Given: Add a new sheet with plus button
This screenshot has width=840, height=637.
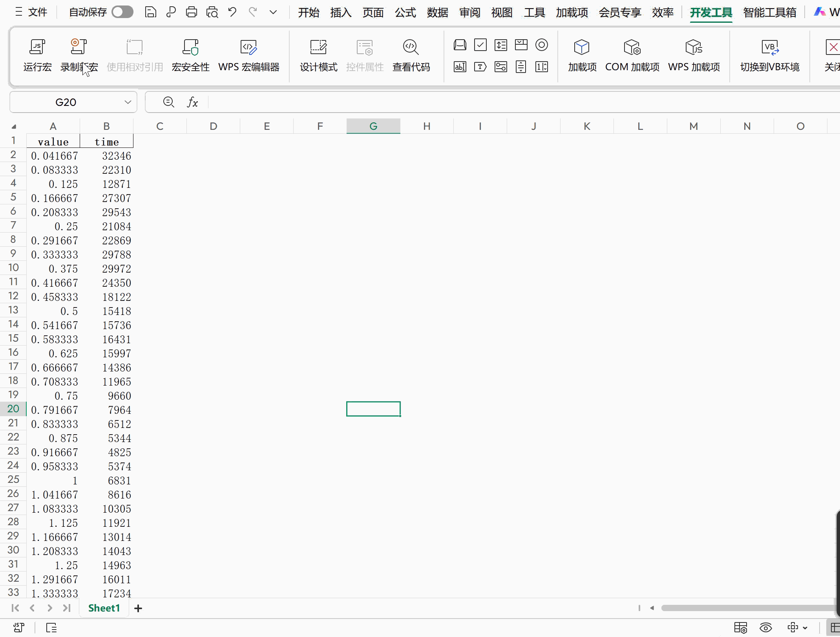Looking at the screenshot, I should (138, 608).
